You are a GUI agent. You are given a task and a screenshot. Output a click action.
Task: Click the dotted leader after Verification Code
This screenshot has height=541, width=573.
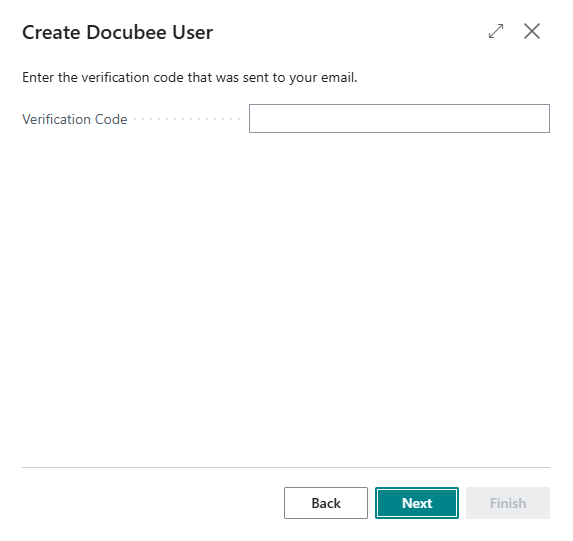[187, 119]
